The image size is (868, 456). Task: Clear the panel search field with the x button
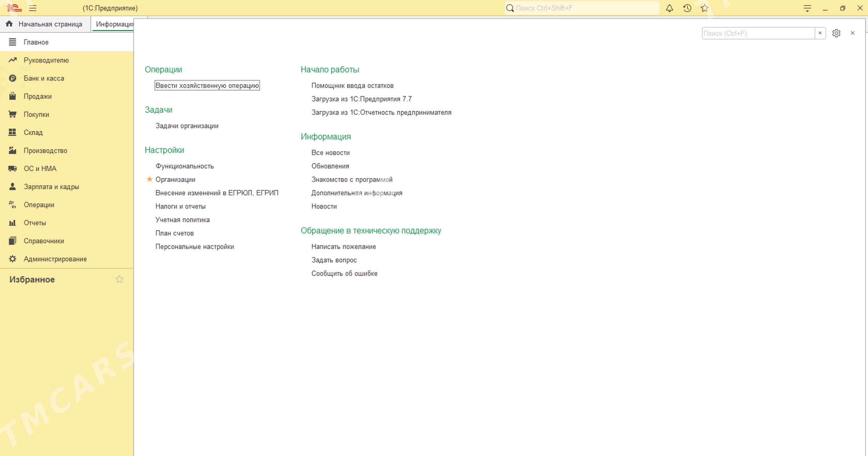click(x=820, y=33)
